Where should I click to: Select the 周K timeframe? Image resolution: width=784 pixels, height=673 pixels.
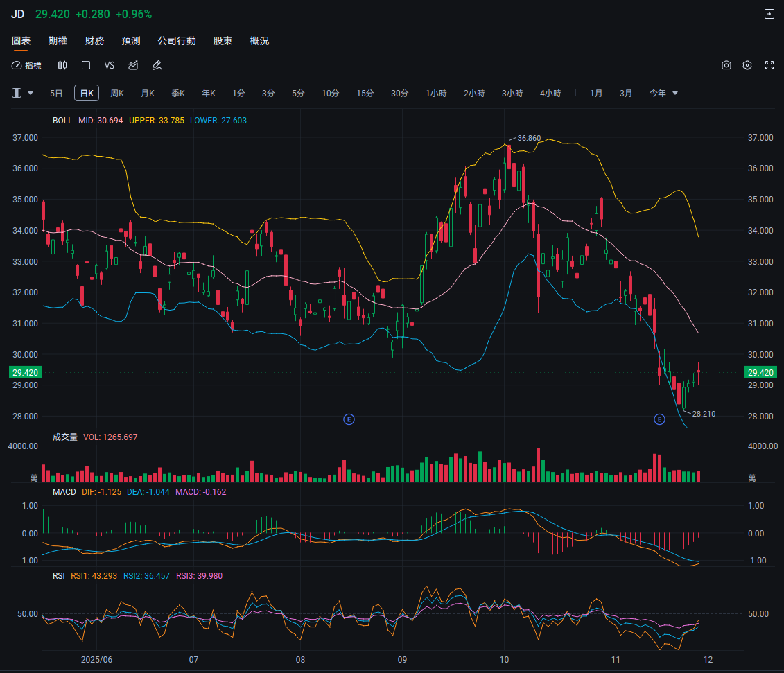click(x=117, y=93)
